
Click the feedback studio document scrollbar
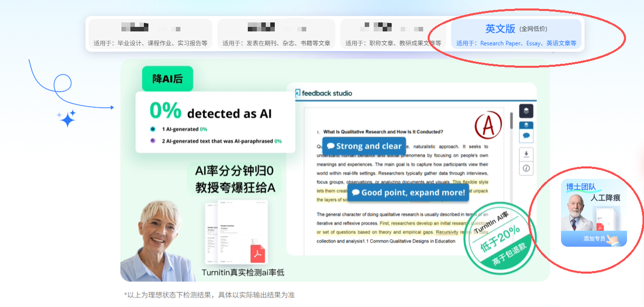coord(512,121)
